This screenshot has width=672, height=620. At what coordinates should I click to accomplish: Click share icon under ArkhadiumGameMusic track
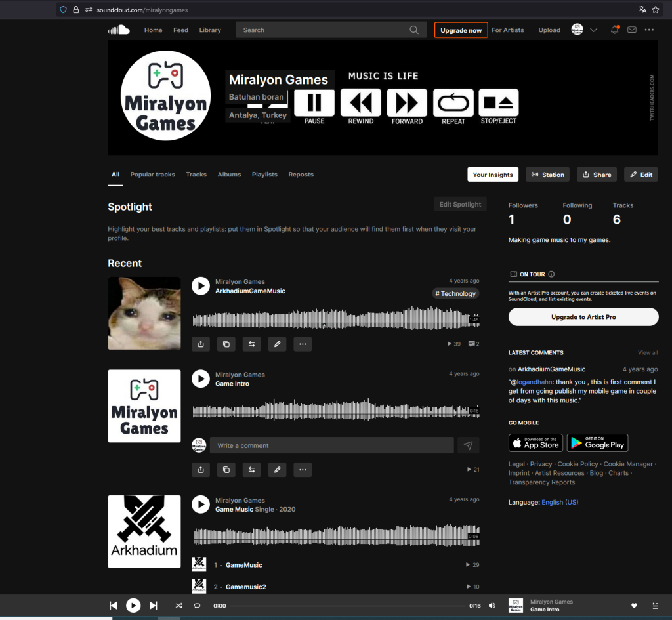coord(201,344)
